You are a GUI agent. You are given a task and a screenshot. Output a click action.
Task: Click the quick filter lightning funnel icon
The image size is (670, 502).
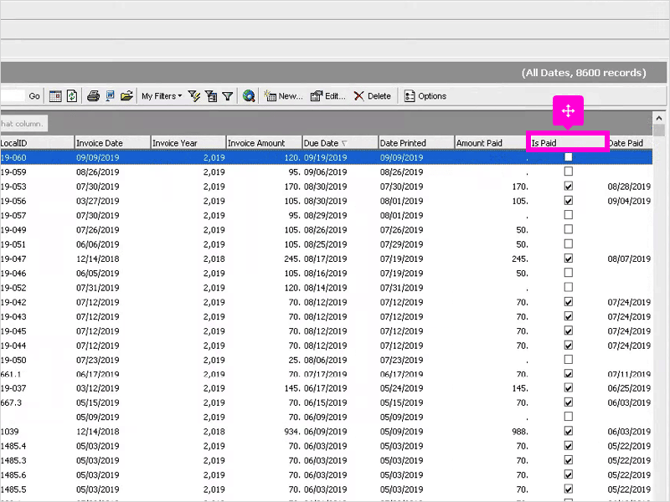pos(194,96)
